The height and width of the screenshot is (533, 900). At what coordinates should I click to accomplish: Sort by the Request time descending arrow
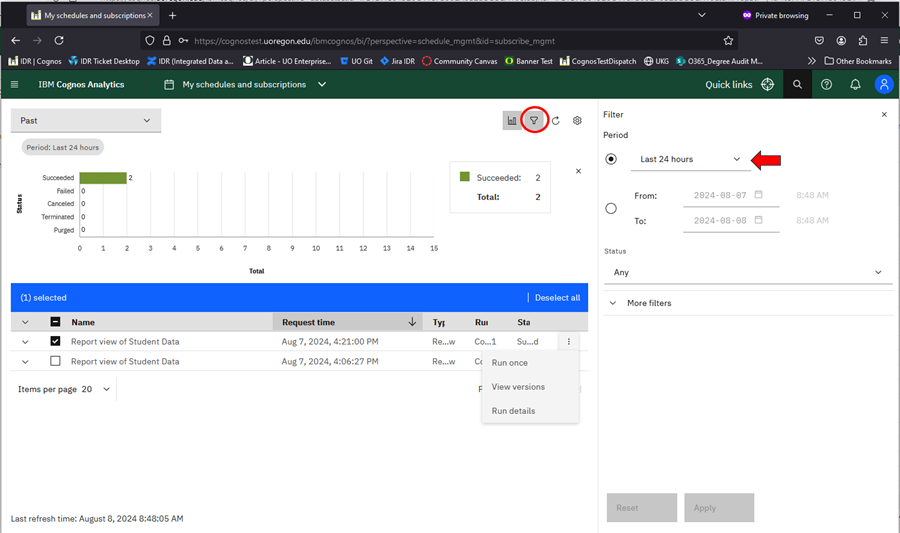click(412, 322)
